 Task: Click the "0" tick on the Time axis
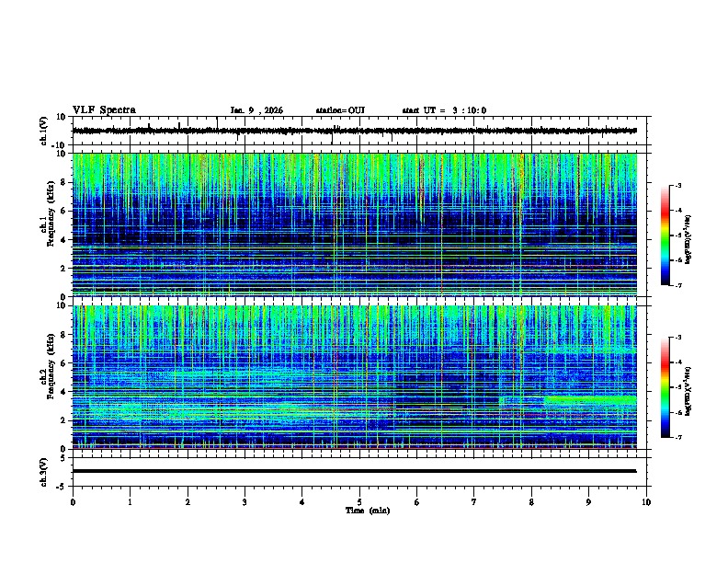point(73,502)
